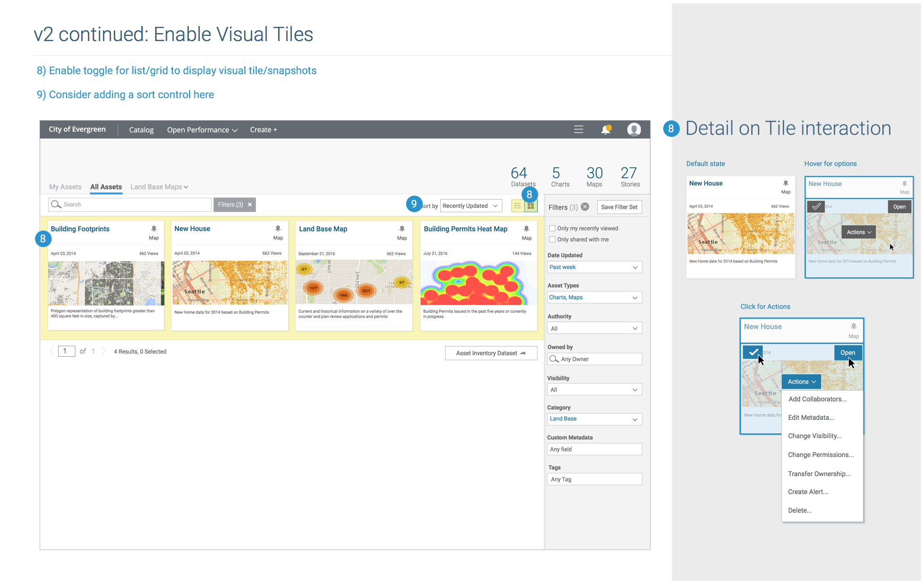The image size is (924, 582).
Task: Open Actions dropdown on hover tile
Action: click(858, 232)
